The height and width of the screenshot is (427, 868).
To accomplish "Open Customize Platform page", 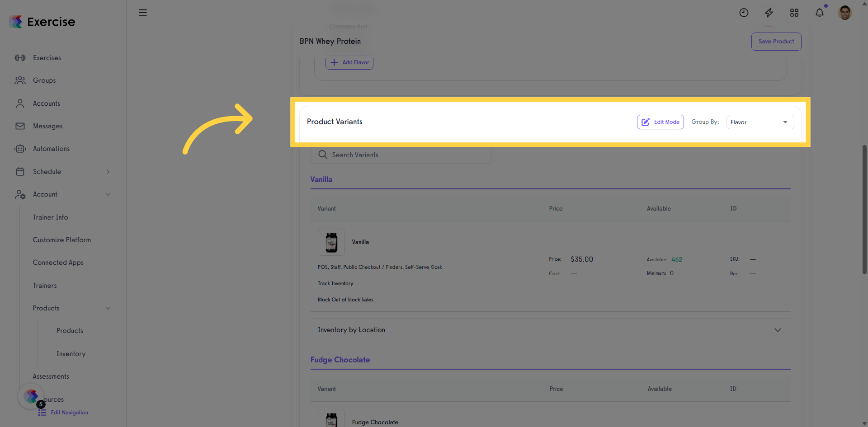I will (62, 240).
